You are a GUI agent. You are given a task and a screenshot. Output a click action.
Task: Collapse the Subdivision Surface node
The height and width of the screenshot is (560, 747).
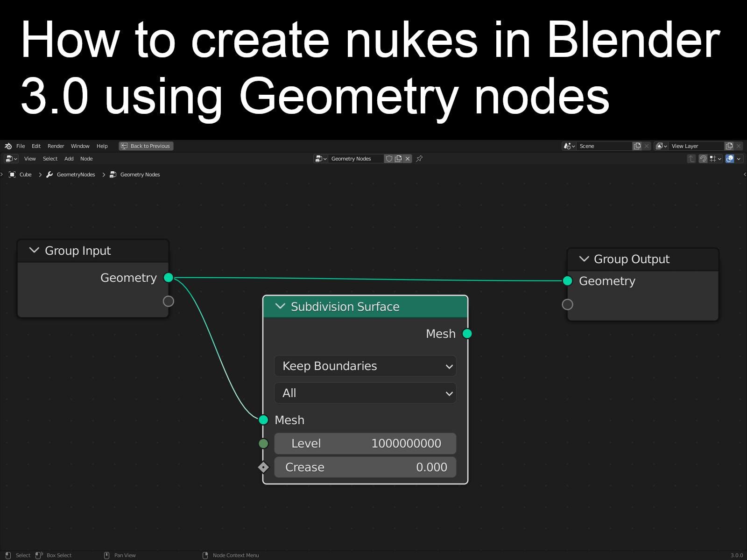point(280,306)
